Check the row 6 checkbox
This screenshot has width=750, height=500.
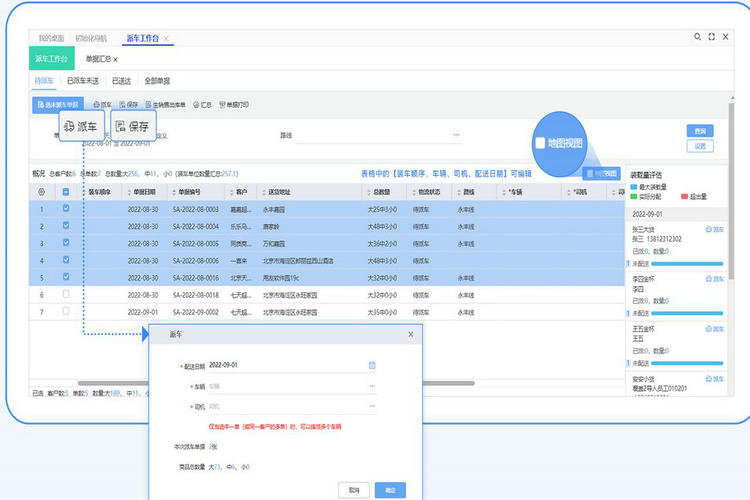click(66, 295)
